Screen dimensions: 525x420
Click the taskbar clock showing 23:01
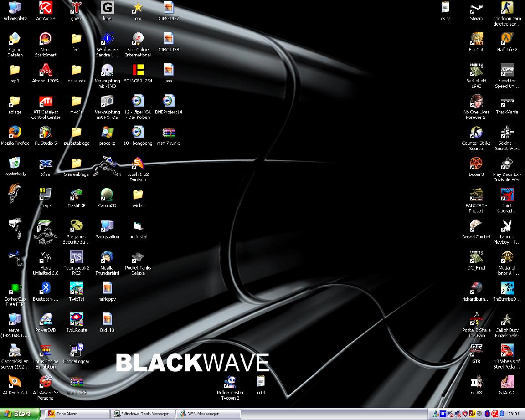pos(514,414)
